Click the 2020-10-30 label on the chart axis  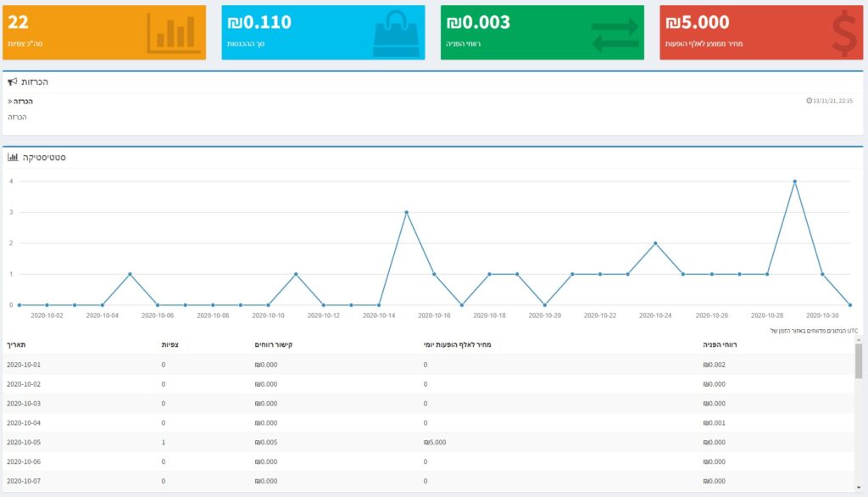click(x=821, y=316)
